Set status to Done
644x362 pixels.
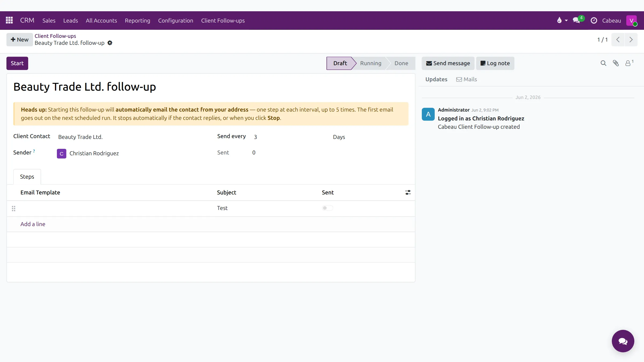click(401, 63)
